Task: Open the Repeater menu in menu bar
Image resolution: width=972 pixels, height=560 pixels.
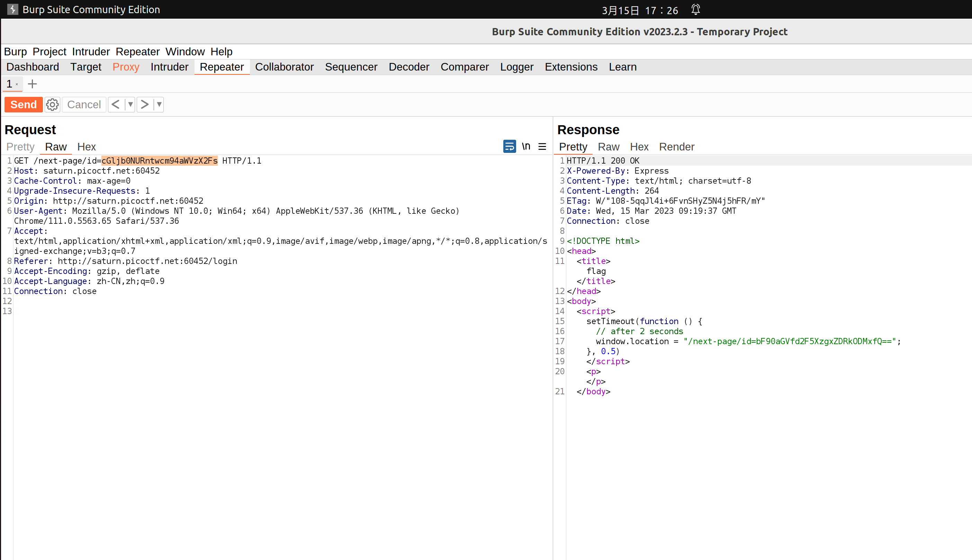Action: 138,52
